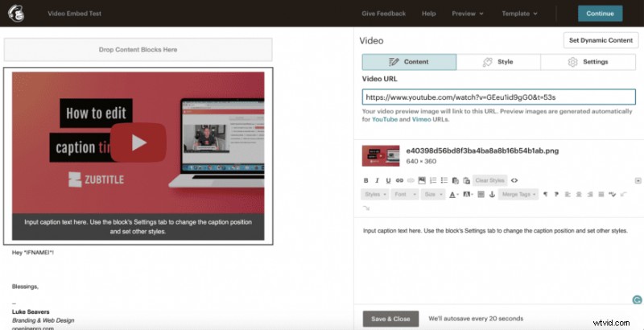Viewport: 644px width, 330px height.
Task: Center align the text
Action: coord(579,194)
